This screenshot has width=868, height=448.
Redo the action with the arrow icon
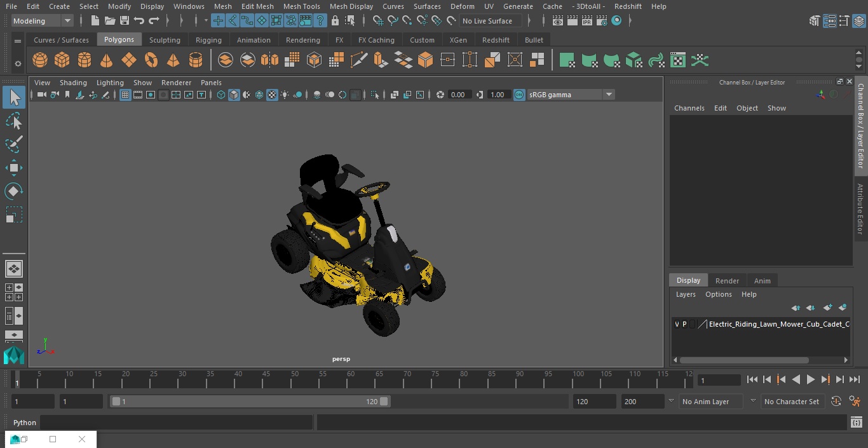tap(154, 21)
